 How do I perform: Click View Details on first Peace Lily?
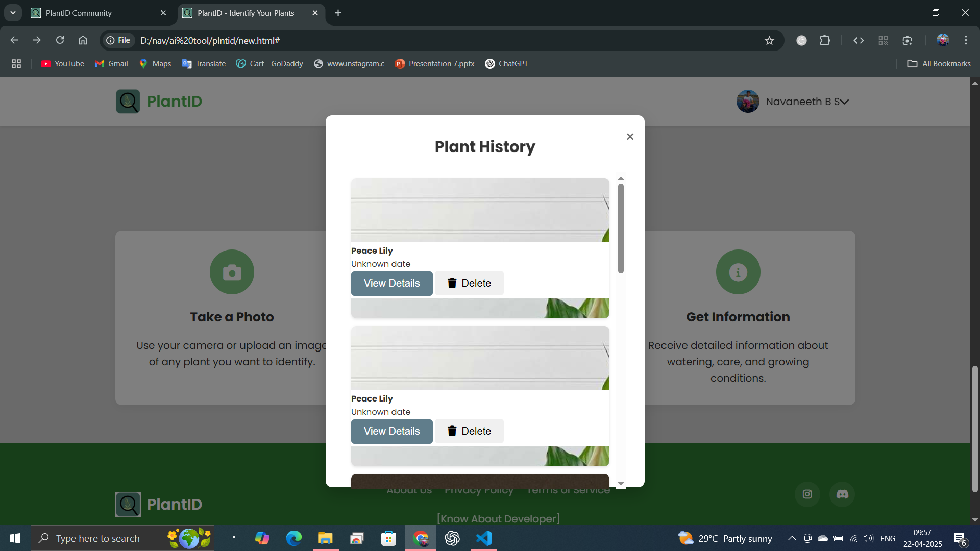(x=391, y=283)
